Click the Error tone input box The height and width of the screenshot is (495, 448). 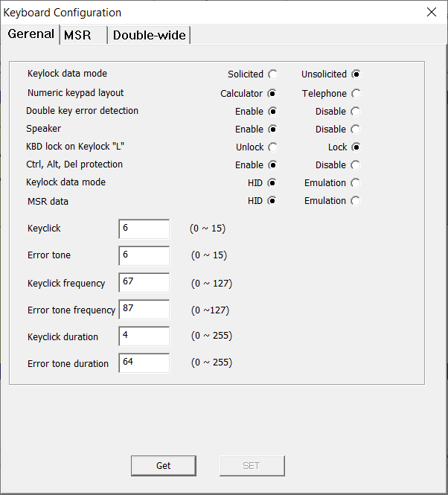click(x=144, y=256)
